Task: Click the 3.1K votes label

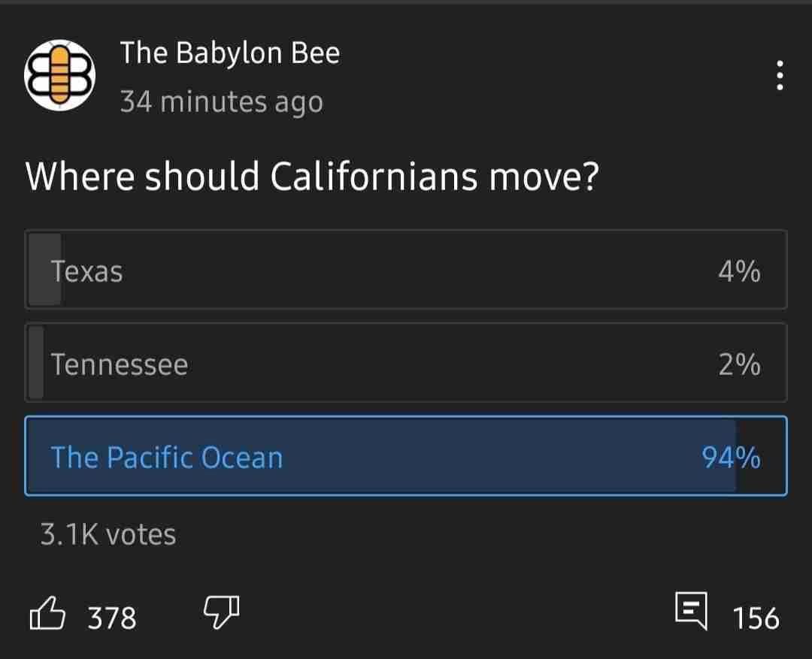Action: 108,534
